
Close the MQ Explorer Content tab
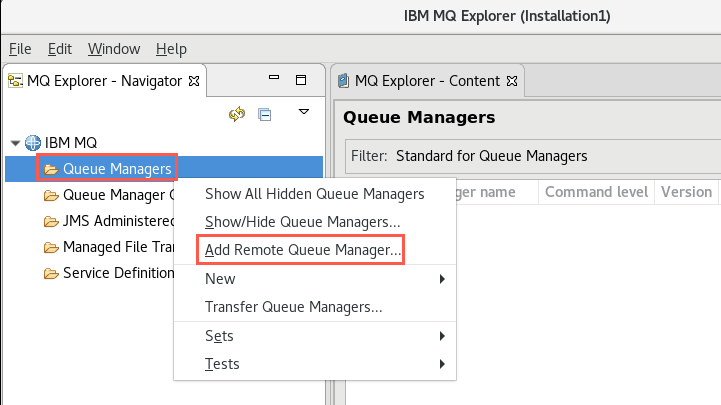tap(512, 81)
